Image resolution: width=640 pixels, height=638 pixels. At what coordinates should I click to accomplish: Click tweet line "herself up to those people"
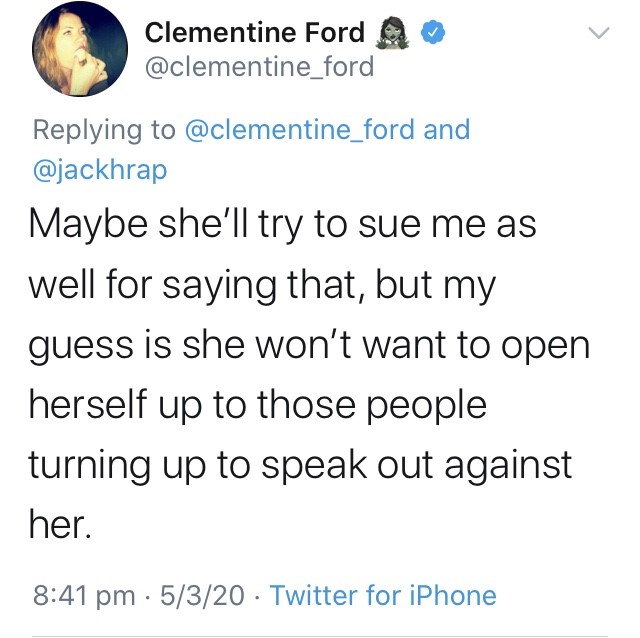[258, 405]
